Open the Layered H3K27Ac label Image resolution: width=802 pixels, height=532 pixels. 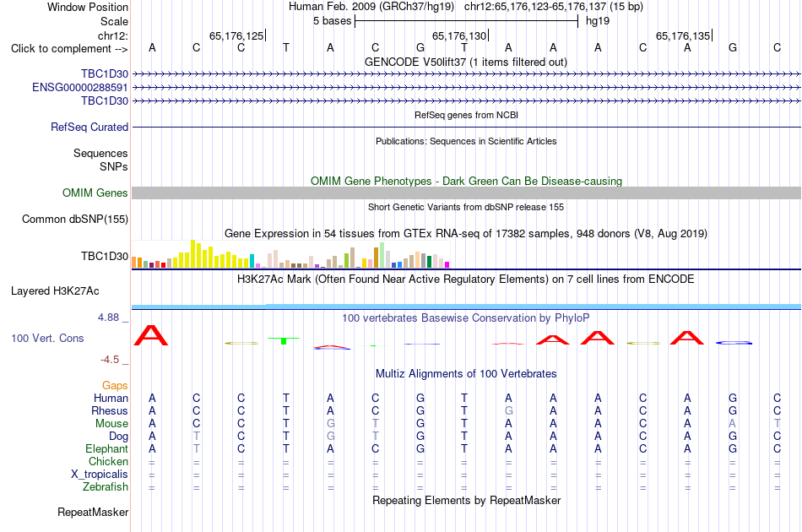pyautogui.click(x=55, y=291)
